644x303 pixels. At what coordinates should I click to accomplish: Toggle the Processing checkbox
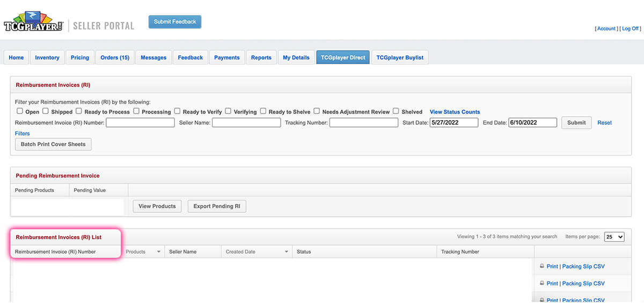[136, 112]
